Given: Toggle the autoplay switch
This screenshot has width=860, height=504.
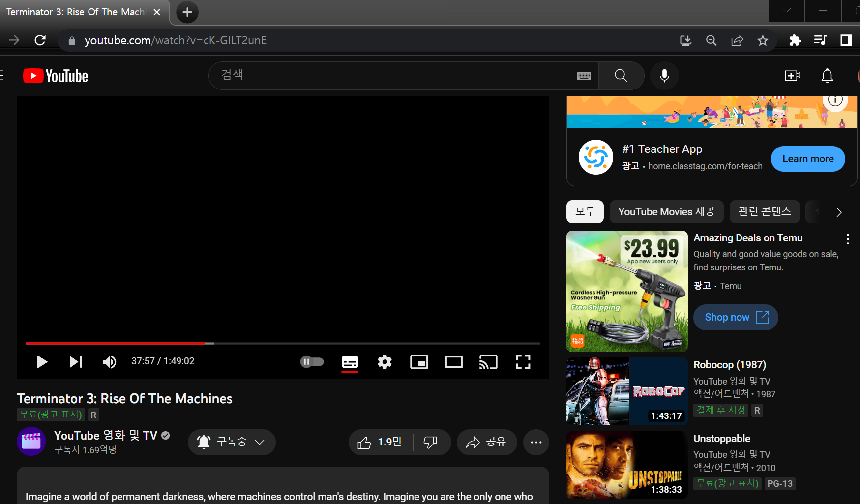Looking at the screenshot, I should (x=312, y=362).
